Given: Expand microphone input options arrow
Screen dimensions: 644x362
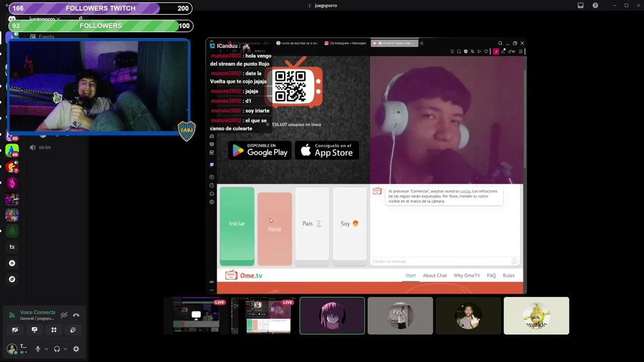Looking at the screenshot, I should click(x=46, y=349).
